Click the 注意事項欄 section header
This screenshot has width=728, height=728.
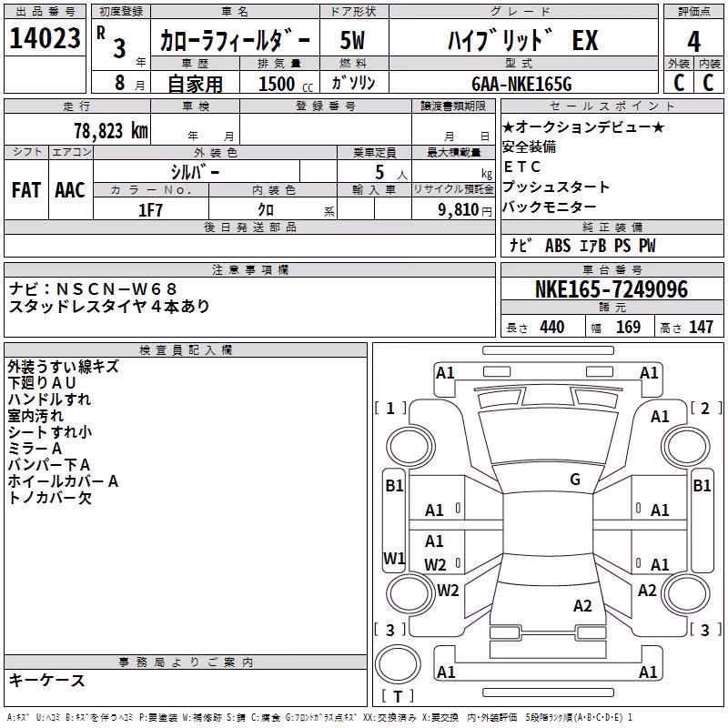pyautogui.click(x=249, y=269)
